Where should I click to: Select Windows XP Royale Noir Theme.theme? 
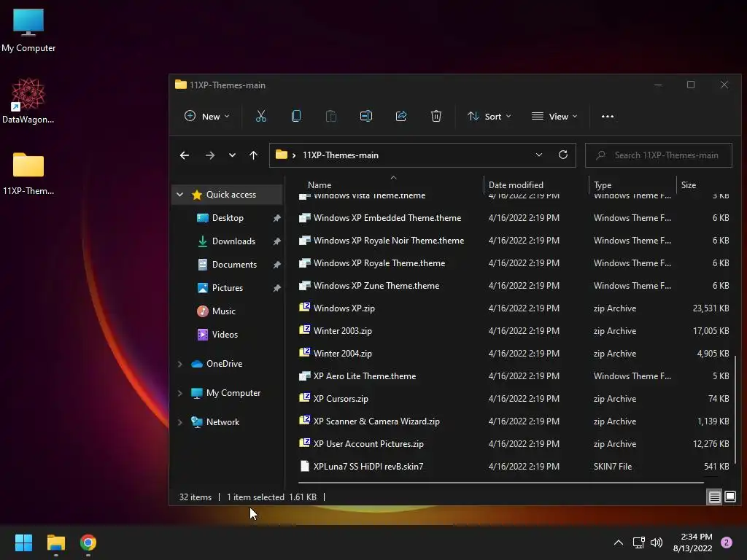pyautogui.click(x=514, y=241)
